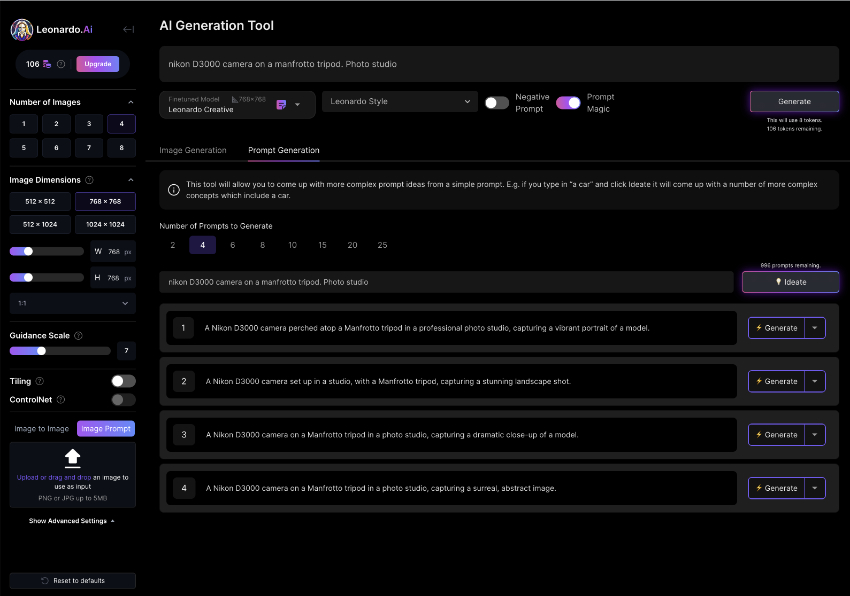Image resolution: width=850 pixels, height=596 pixels.
Task: Enable the Tiling switch
Action: 124,381
